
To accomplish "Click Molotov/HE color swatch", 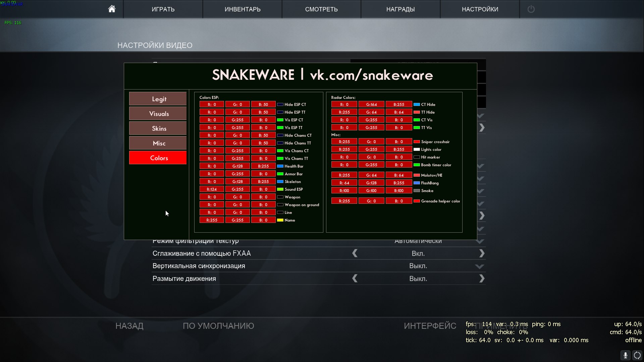I will (x=417, y=175).
